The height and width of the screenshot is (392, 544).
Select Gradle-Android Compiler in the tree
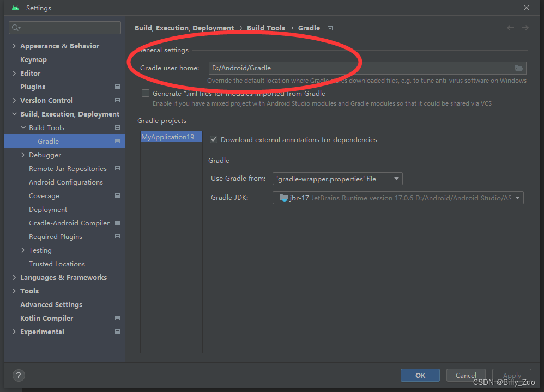(69, 223)
